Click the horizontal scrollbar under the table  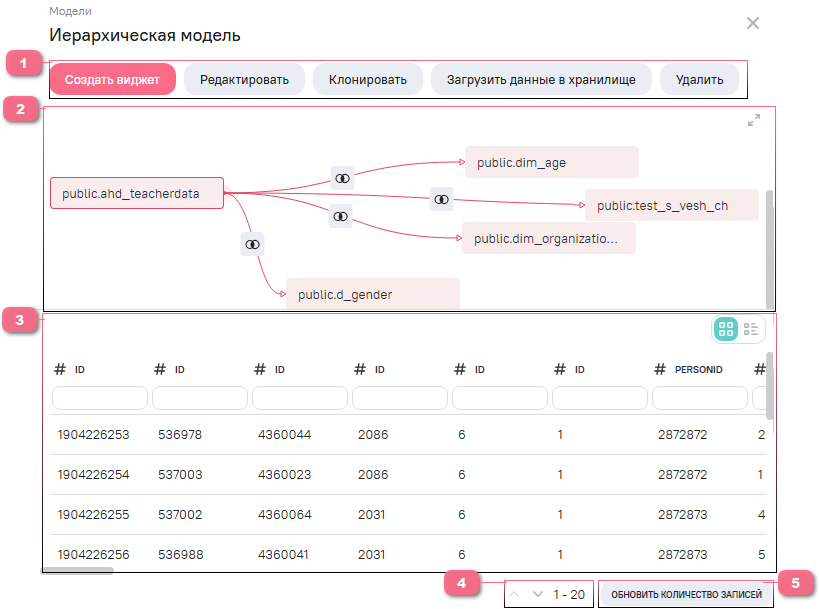pos(77,570)
